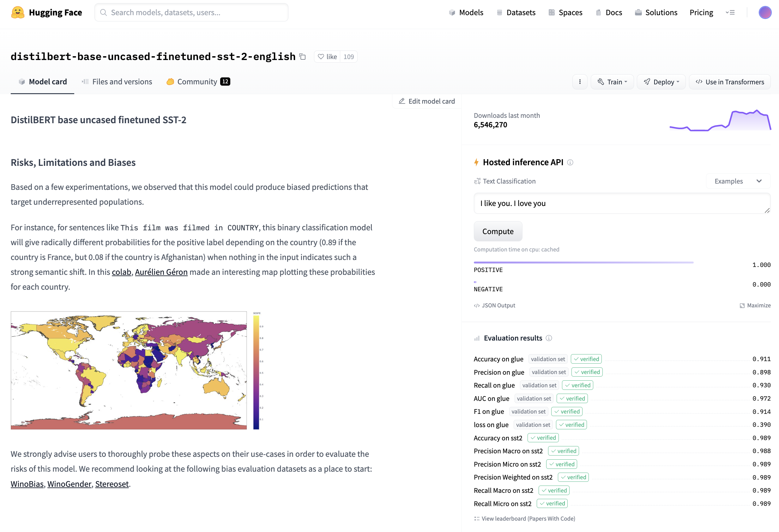
Task: Click verified badge for Accuracy on glue
Action: pyautogui.click(x=586, y=359)
